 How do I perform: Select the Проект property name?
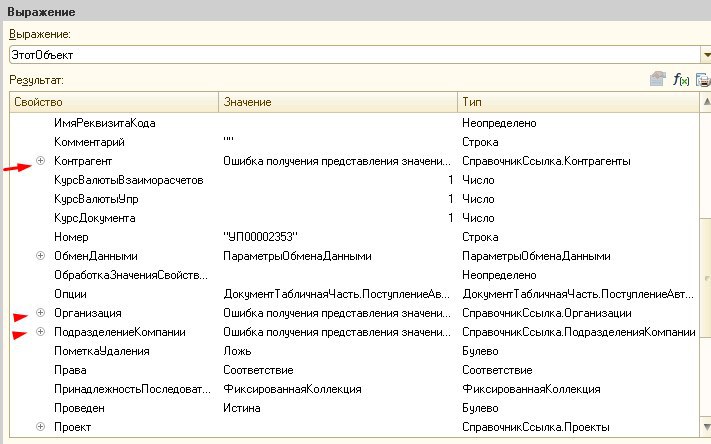(x=73, y=428)
